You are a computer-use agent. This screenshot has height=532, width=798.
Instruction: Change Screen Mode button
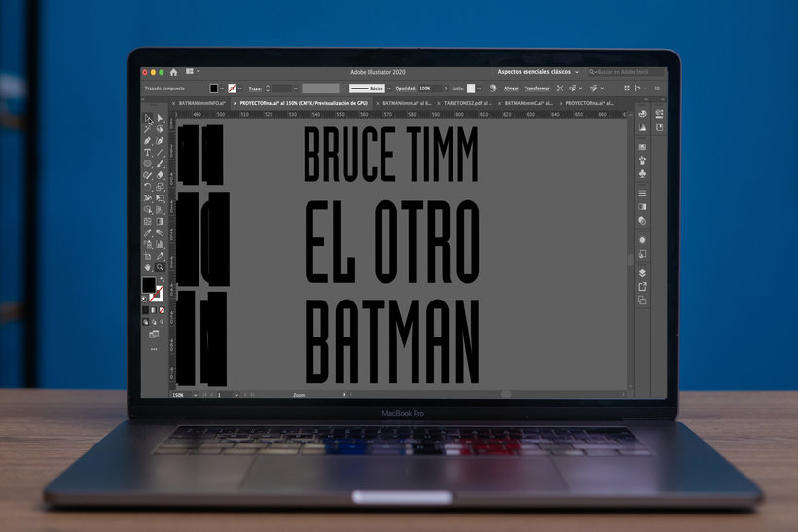pos(154,335)
